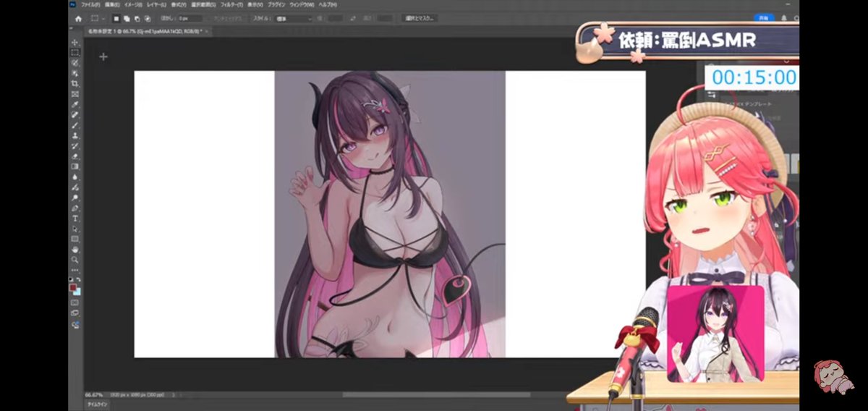Close the open document tab
The image size is (868, 411).
(x=207, y=32)
